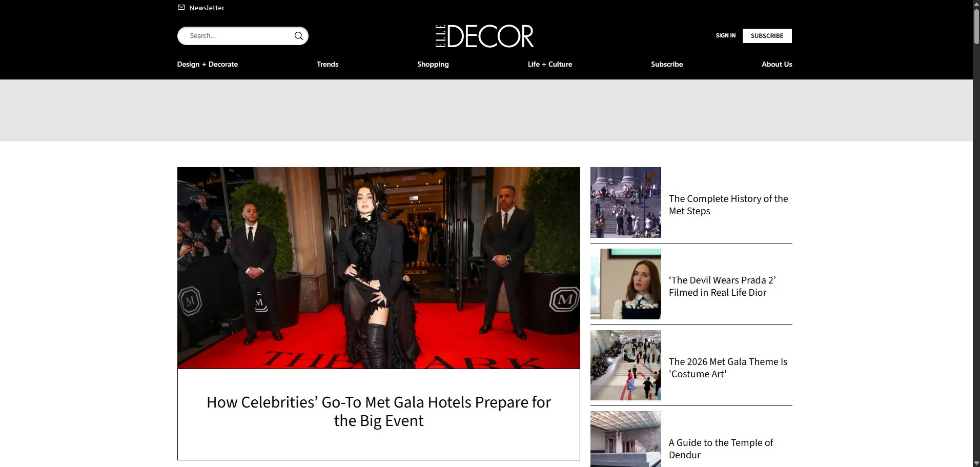
Task: Click the page vertical scrollbar thumb
Action: [976, 26]
